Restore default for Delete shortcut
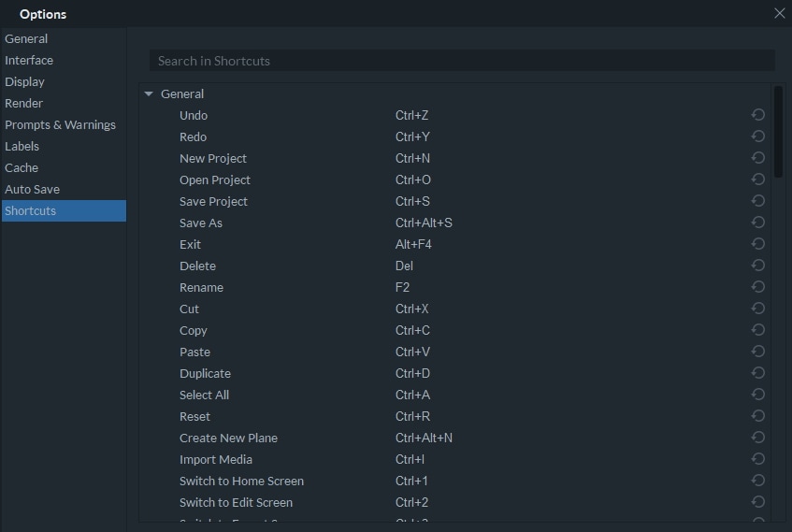 (758, 266)
